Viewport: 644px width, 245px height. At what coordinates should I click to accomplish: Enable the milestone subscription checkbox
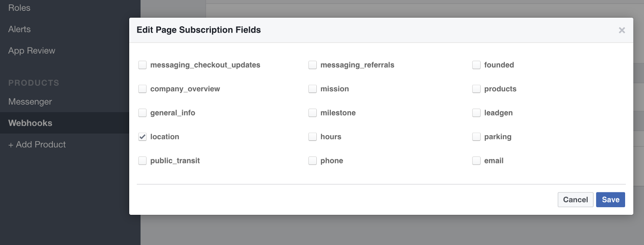point(312,113)
